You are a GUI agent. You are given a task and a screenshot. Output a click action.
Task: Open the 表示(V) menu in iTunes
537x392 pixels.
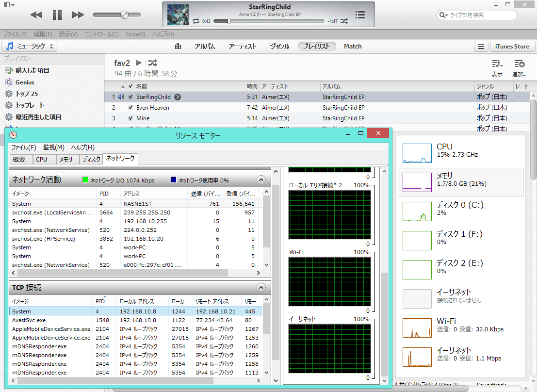tap(68, 34)
